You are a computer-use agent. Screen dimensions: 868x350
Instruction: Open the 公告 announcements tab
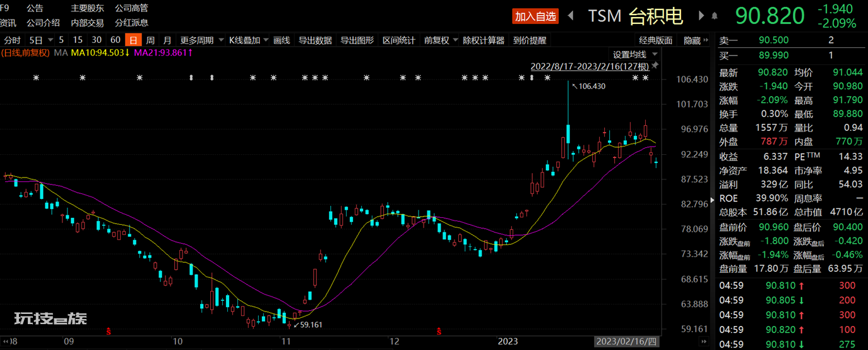coord(35,8)
